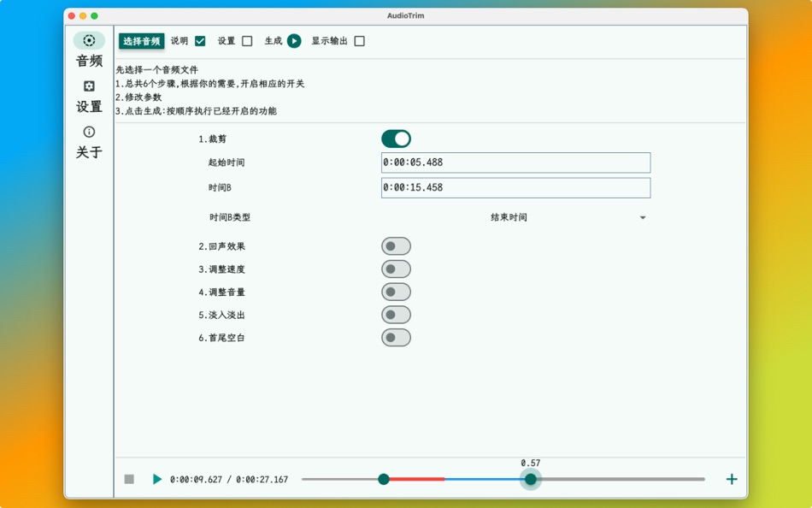Enable the 显示输出 checkbox

pos(360,40)
